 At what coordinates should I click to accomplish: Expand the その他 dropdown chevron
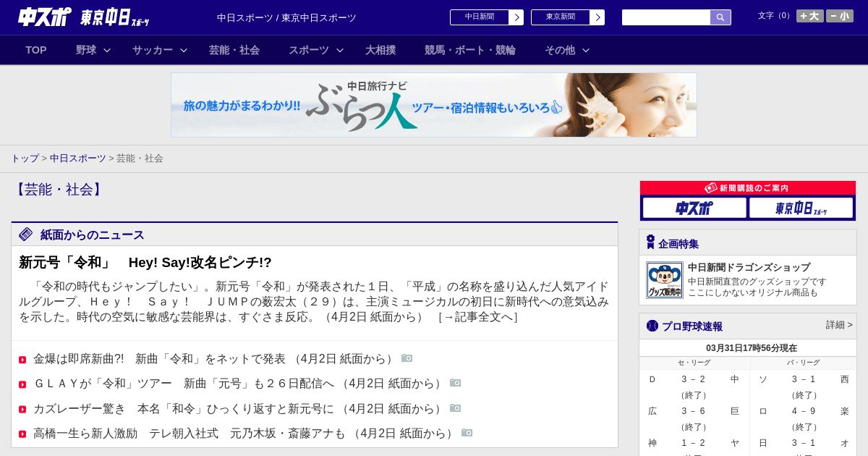pyautogui.click(x=586, y=50)
